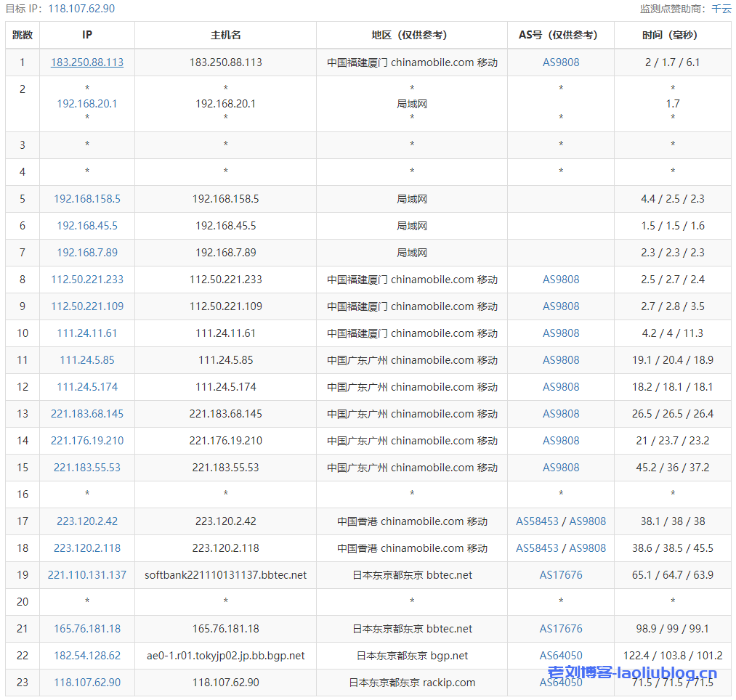Click IP link 192.168.20.1 on hop 2
Image resolution: width=736 pixels, height=700 pixels.
(x=86, y=103)
